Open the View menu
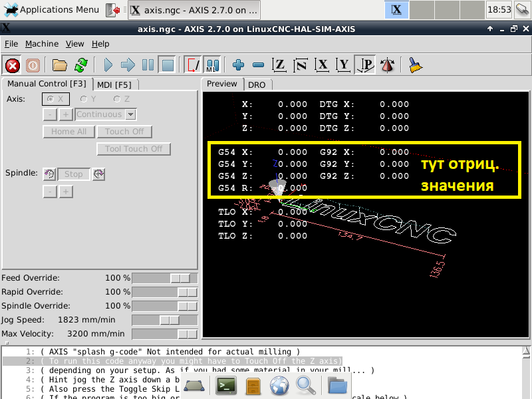This screenshot has width=532, height=399. pyautogui.click(x=74, y=44)
